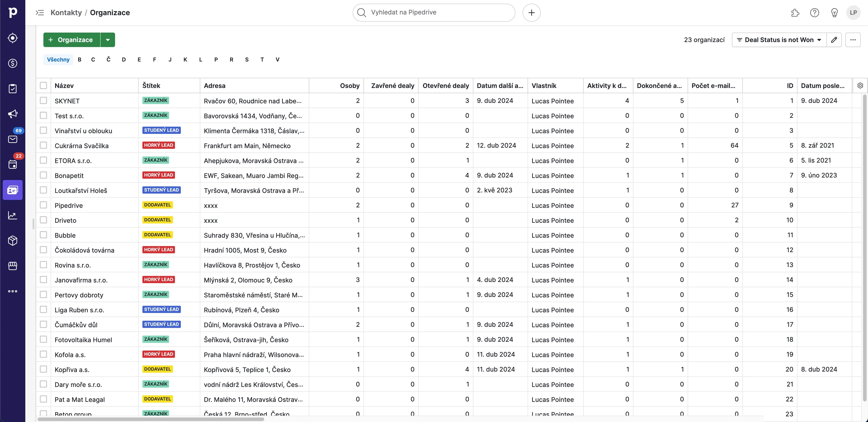Open the Insights chart icon

(x=12, y=215)
